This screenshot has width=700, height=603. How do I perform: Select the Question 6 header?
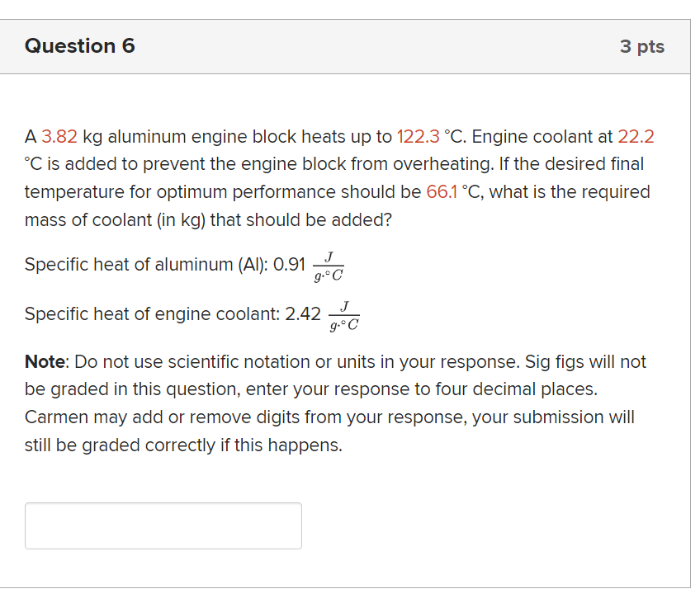tap(80, 46)
